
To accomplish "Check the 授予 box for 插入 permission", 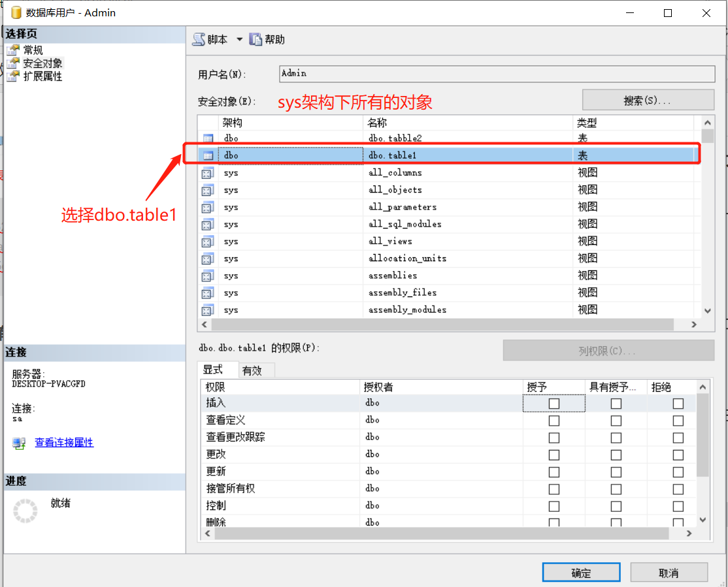I will (554, 403).
